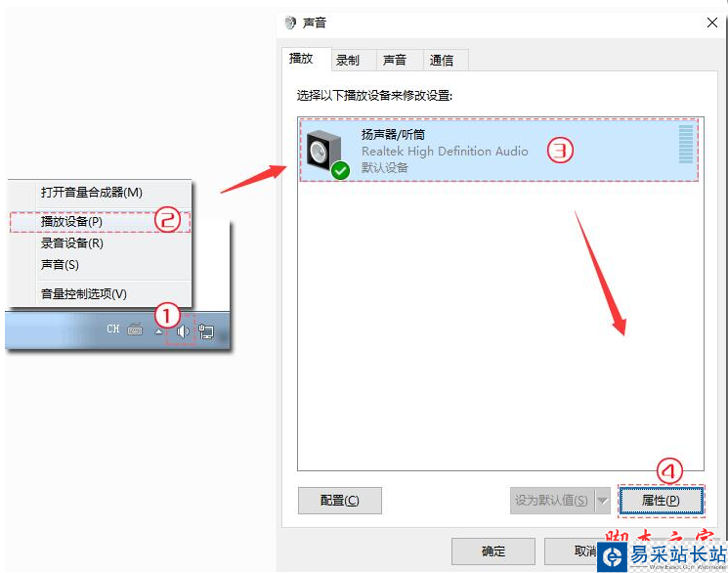
Task: Open the 声音 tab in dialog
Action: click(394, 60)
